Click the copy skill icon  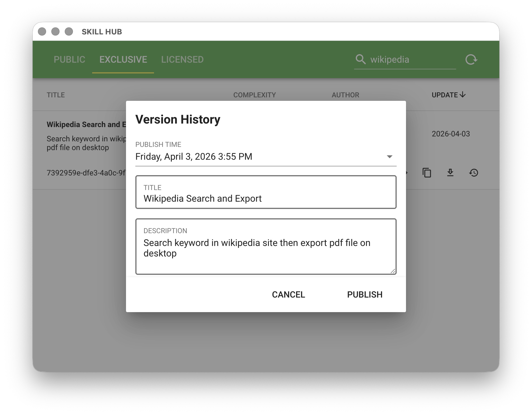click(x=427, y=173)
